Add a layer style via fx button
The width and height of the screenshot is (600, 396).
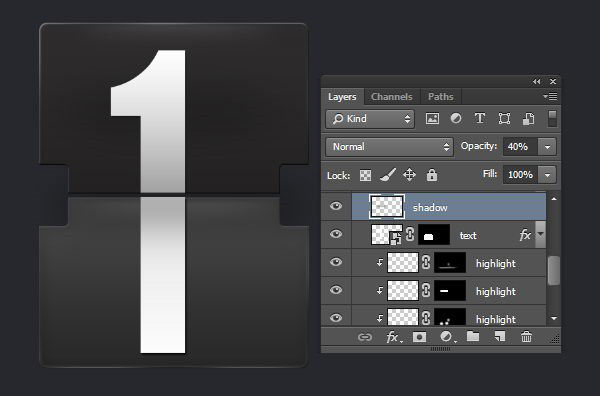click(x=393, y=337)
